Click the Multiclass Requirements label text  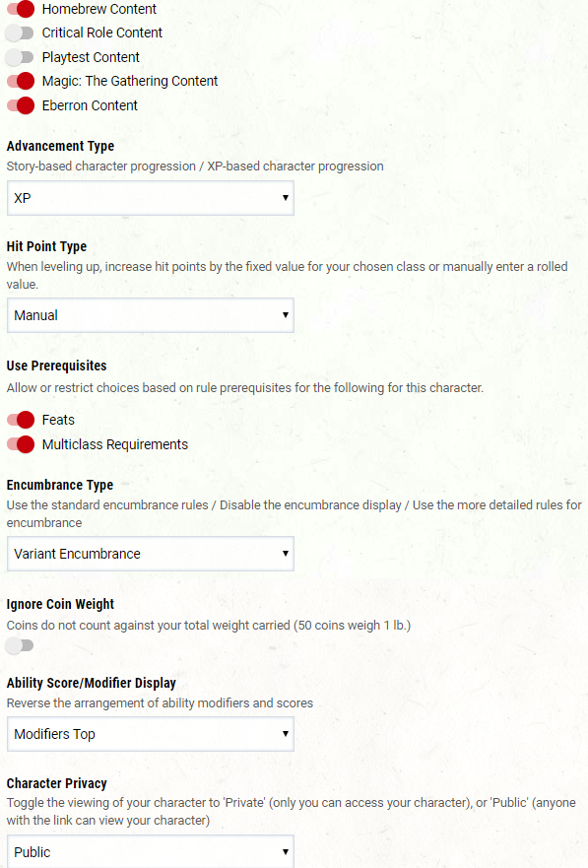(115, 444)
